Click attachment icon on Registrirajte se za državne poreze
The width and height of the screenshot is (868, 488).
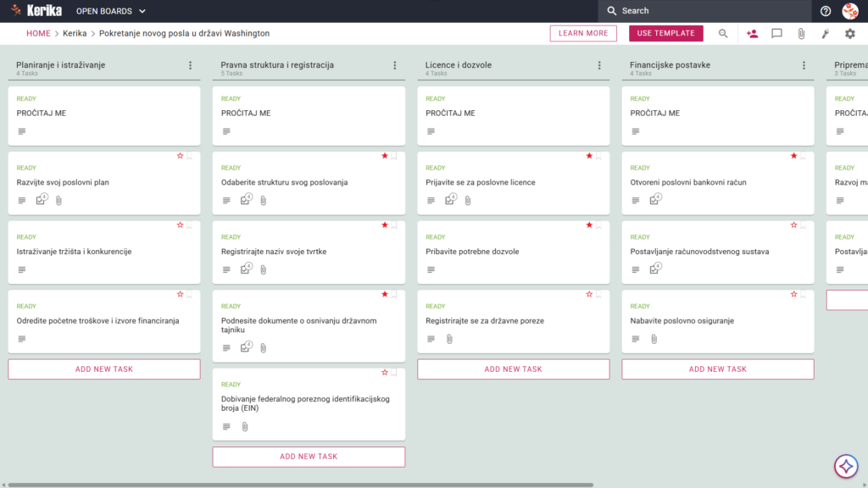[449, 339]
